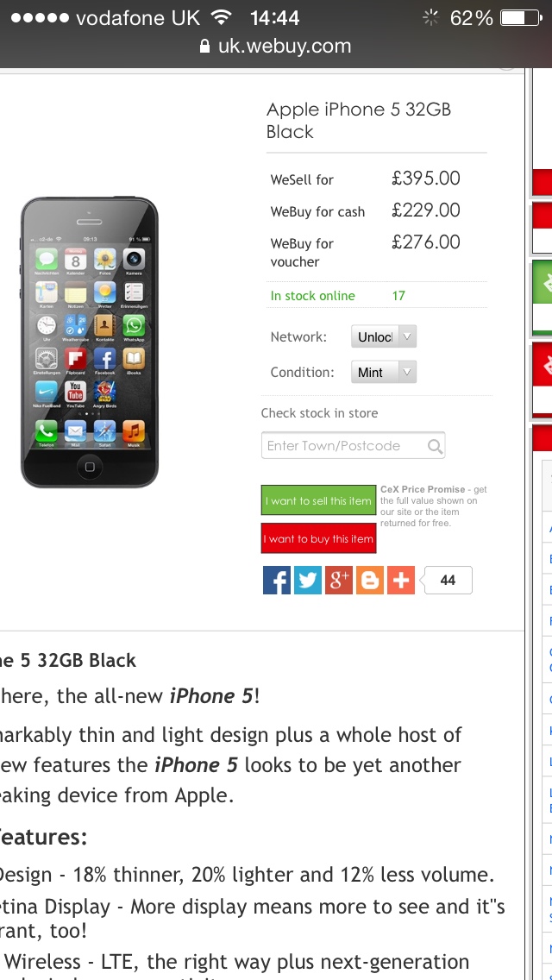Tap the padlock icon beside uk.webuy.com
Viewport: 552px width, 980px height.
pos(204,47)
